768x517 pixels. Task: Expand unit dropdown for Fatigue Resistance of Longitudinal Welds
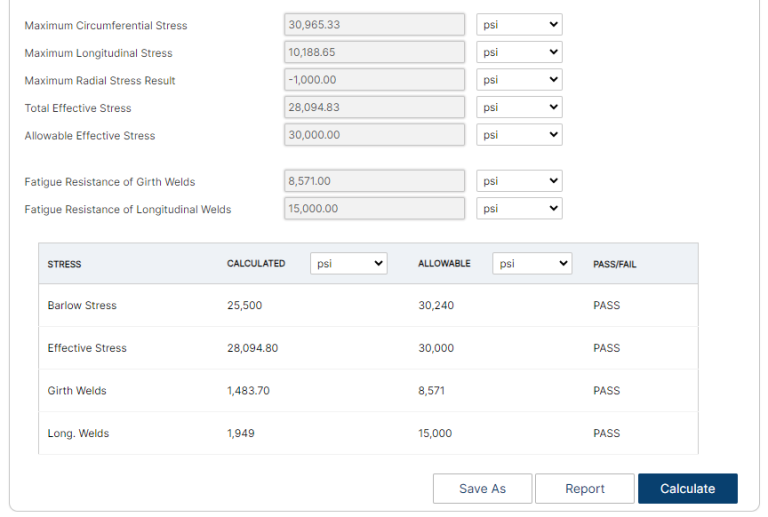pos(518,208)
